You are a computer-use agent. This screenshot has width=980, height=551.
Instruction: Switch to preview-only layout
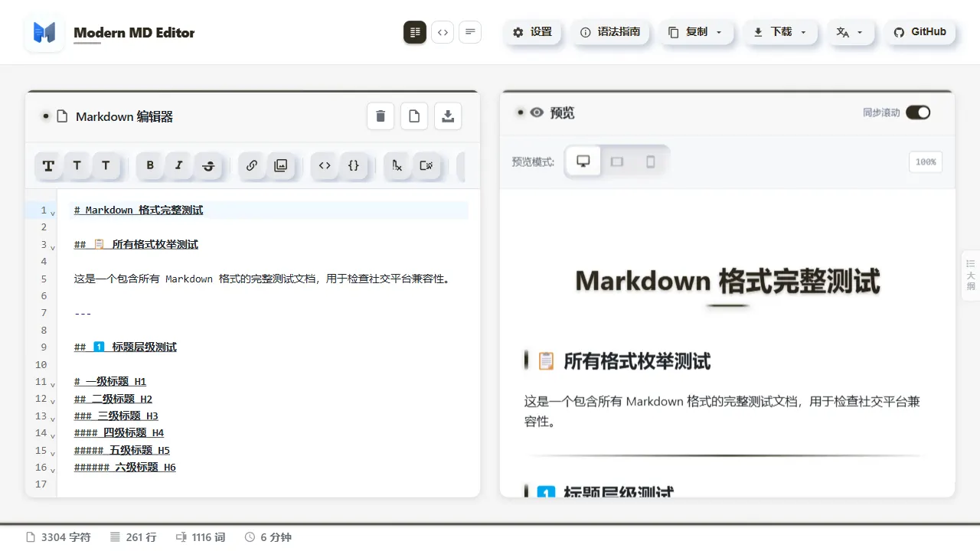point(470,32)
